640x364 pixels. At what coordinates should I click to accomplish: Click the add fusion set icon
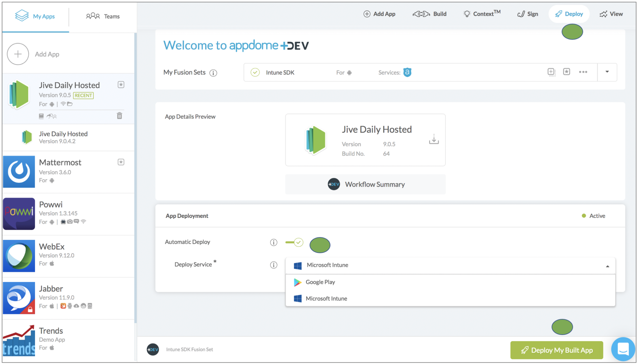pos(551,72)
